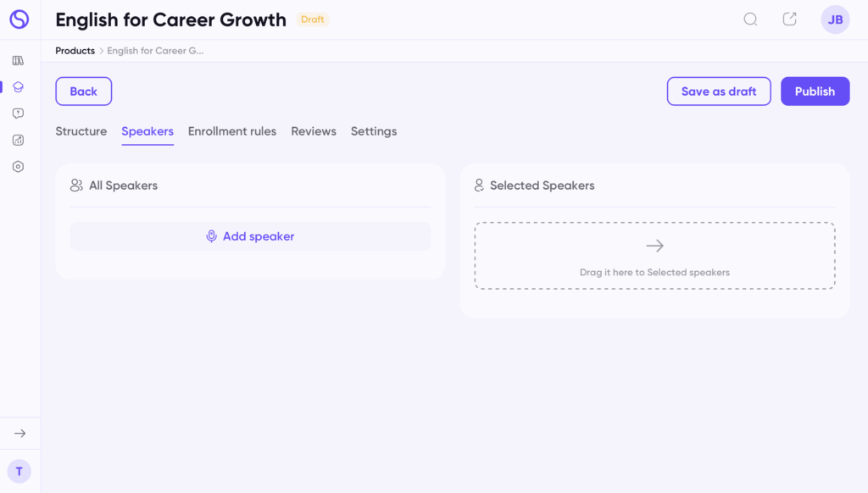868x493 pixels.
Task: Click the Add speaker button
Action: tap(250, 236)
